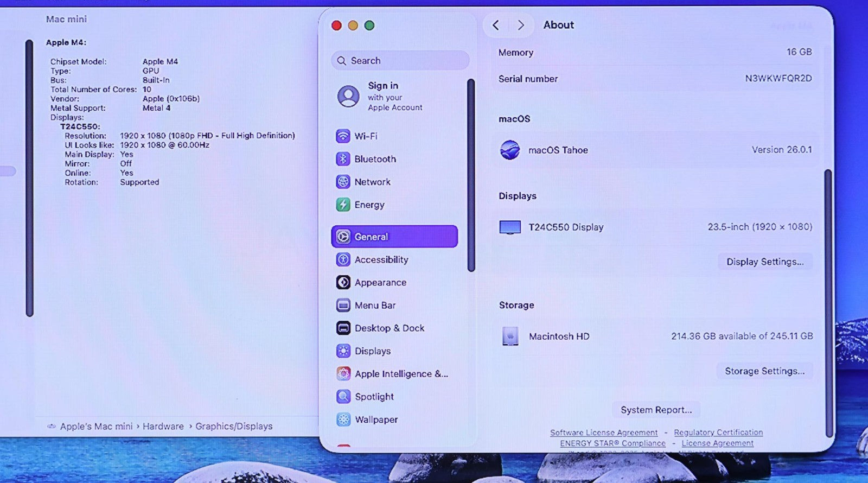Viewport: 868px width, 483px height.
Task: Select the Network globe icon
Action: (x=343, y=182)
